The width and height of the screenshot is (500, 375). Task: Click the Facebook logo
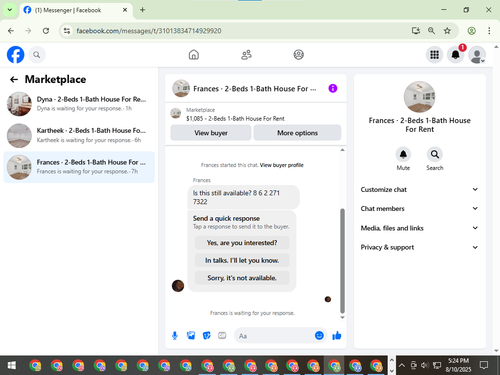15,55
